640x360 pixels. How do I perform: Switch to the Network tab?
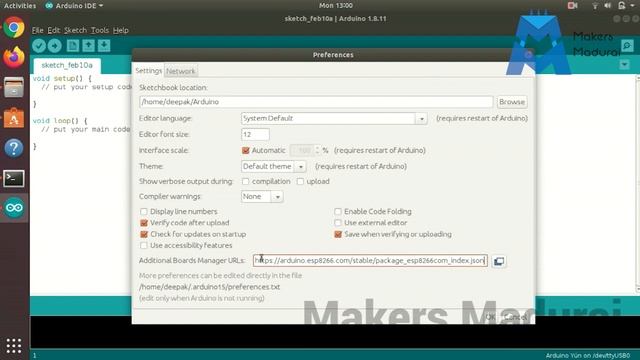pyautogui.click(x=180, y=71)
